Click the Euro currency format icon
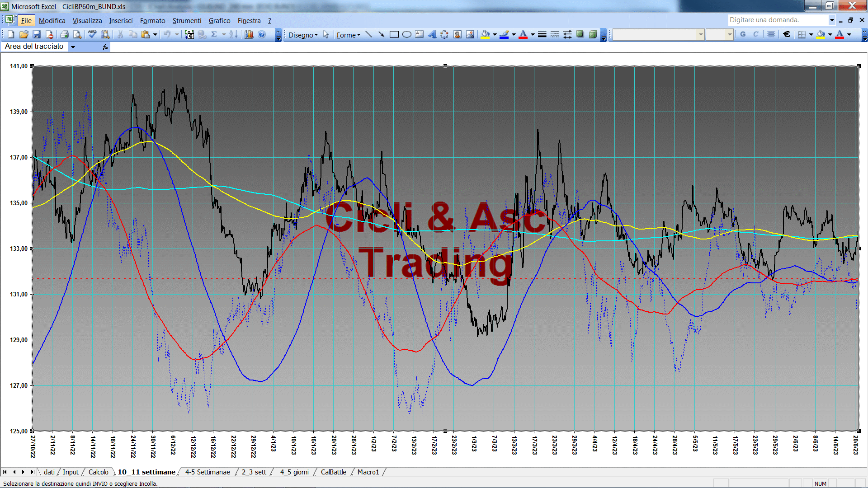Screen dimensions: 868x488 click(x=787, y=34)
